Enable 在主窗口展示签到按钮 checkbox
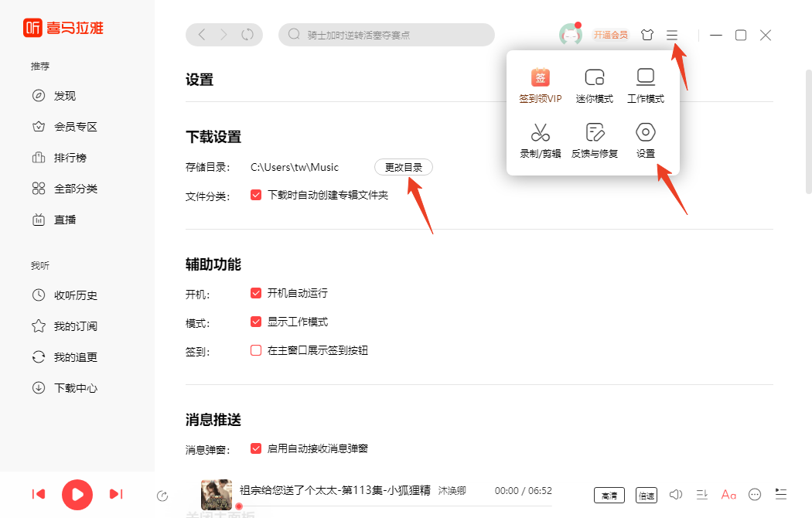This screenshot has height=518, width=812. (256, 350)
